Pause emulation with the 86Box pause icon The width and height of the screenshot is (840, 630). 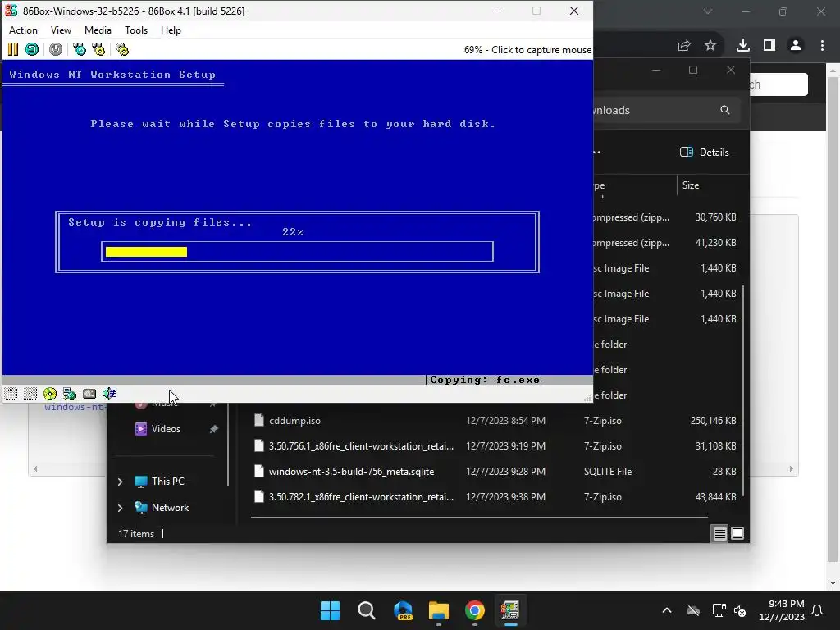click(13, 50)
